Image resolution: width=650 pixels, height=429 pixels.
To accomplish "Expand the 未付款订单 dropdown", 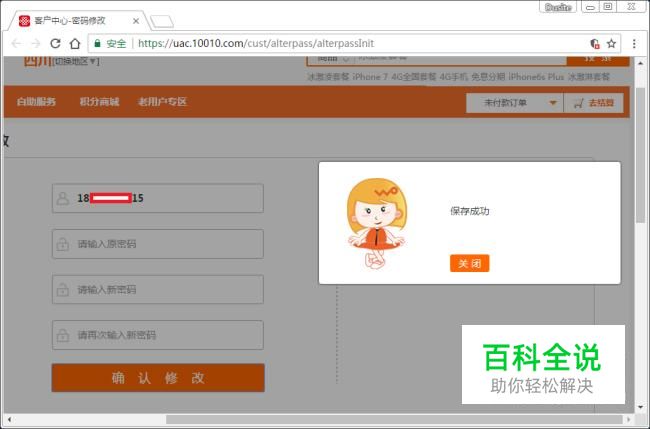I will (x=515, y=103).
